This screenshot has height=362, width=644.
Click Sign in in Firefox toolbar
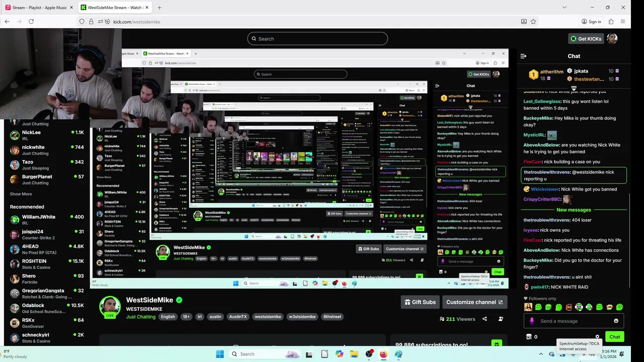pos(591,22)
